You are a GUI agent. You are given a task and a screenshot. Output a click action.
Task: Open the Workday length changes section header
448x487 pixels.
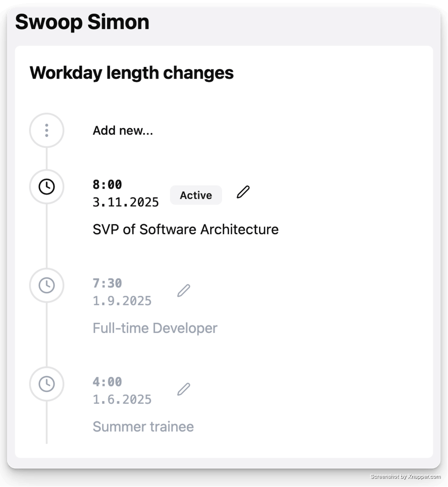[131, 72]
